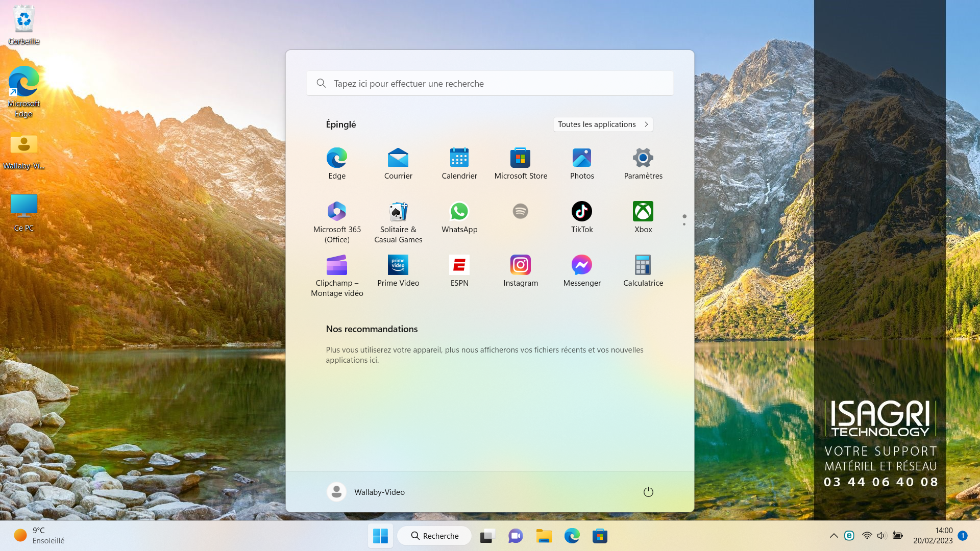Open the Courrier mail app
Screen dimensions: 980x551
pyautogui.click(x=398, y=164)
